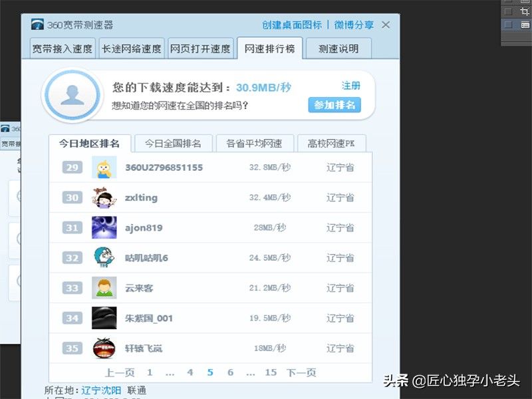The width and height of the screenshot is (532, 399).
Task: Jump to page 6
Action: click(x=230, y=372)
